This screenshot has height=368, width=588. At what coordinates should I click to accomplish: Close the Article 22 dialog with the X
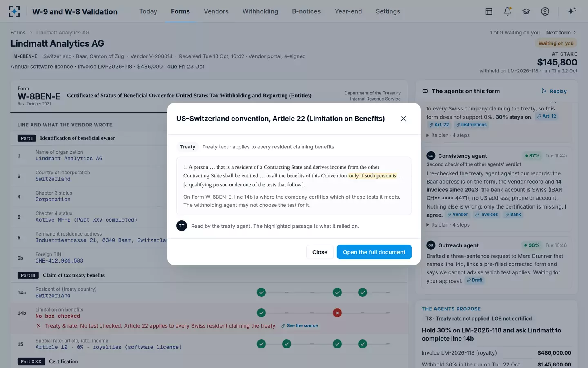pyautogui.click(x=403, y=119)
